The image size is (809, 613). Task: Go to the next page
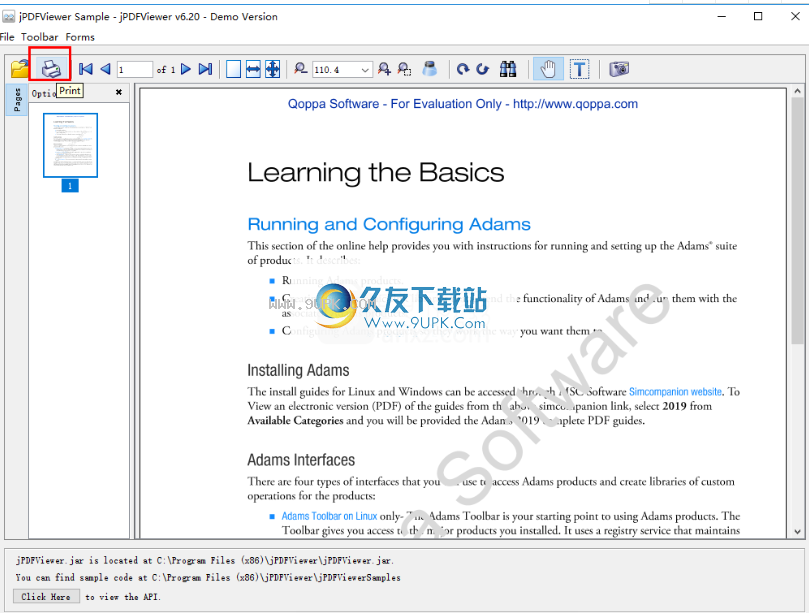[x=186, y=69]
